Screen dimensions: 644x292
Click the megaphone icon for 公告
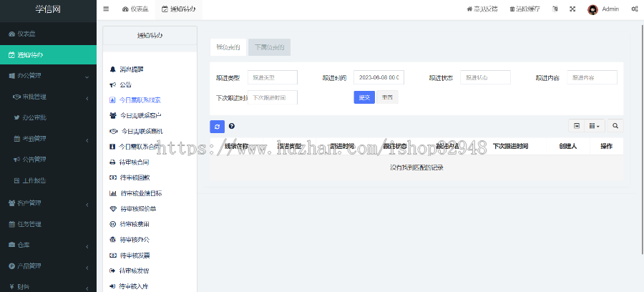click(112, 85)
